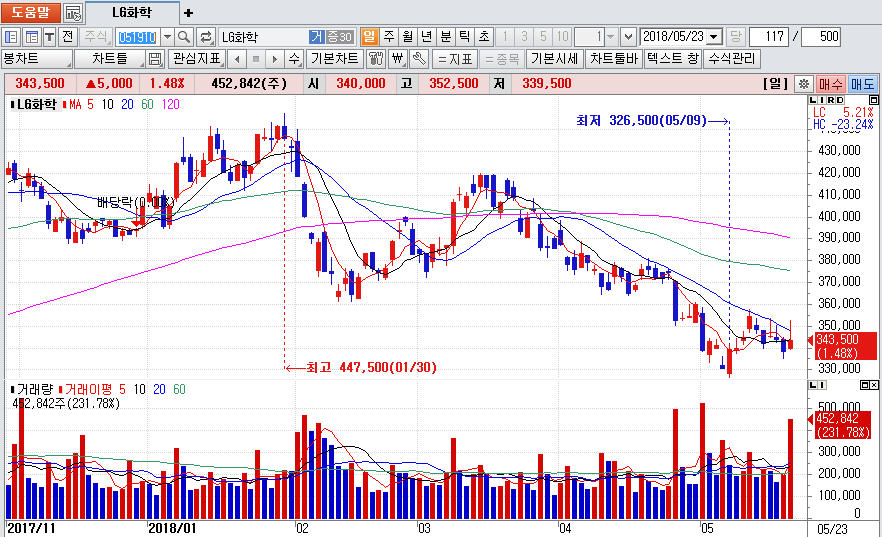Click the window list icon beside 도움말

click(72, 13)
